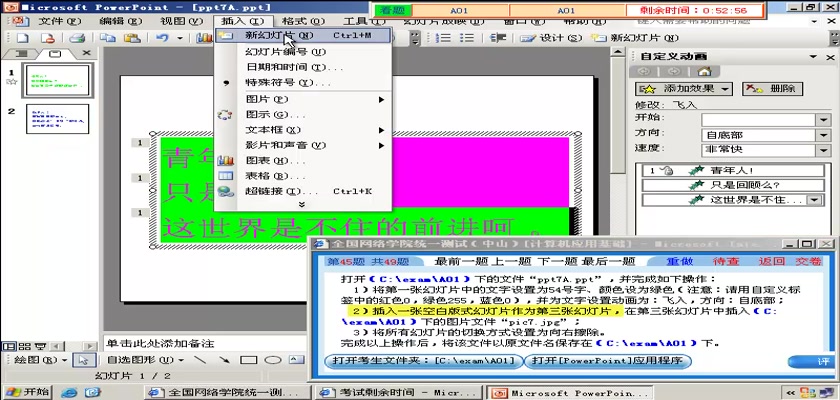Select slide 2 thumbnail
The image size is (840, 400).
coord(58,119)
